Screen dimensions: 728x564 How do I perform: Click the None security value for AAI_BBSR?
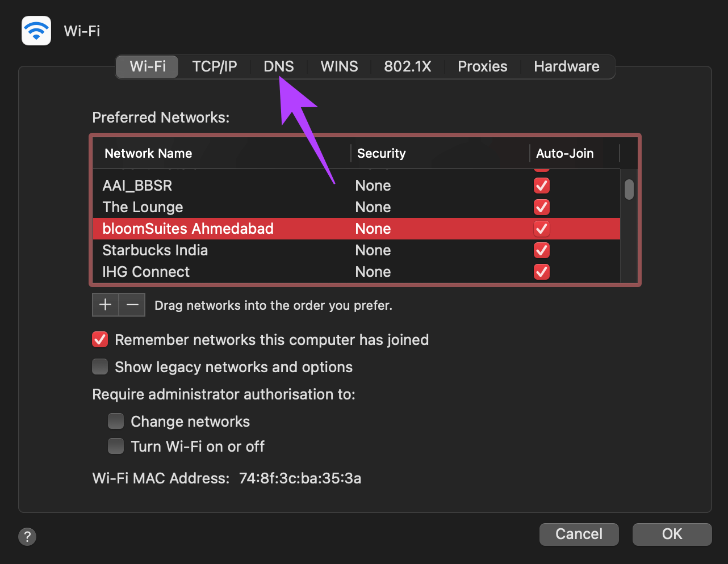(x=373, y=186)
